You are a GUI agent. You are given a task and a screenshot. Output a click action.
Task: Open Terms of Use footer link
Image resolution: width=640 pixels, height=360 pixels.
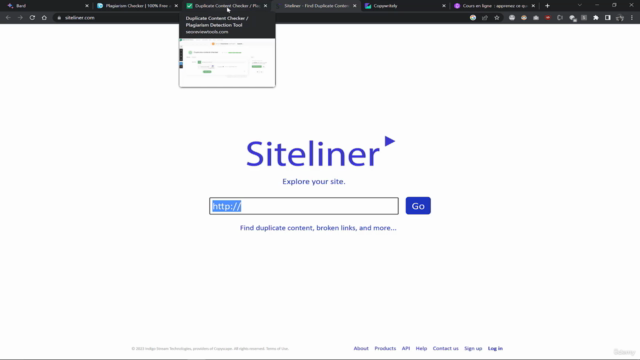click(x=277, y=349)
